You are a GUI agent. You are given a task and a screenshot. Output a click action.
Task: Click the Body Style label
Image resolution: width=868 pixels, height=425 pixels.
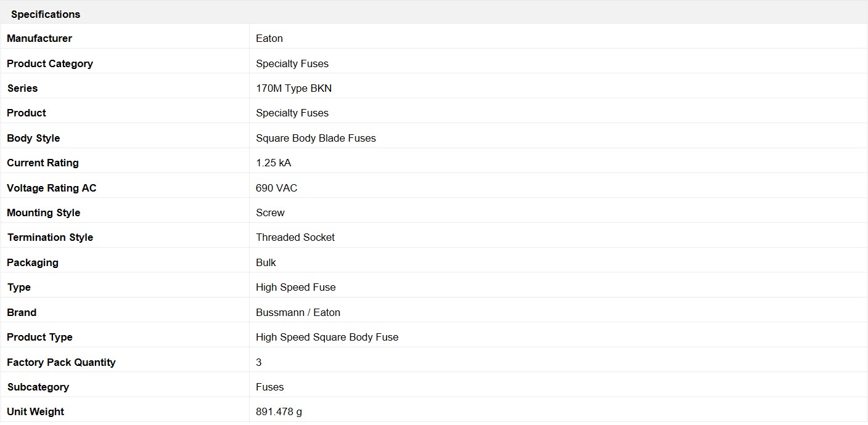33,138
